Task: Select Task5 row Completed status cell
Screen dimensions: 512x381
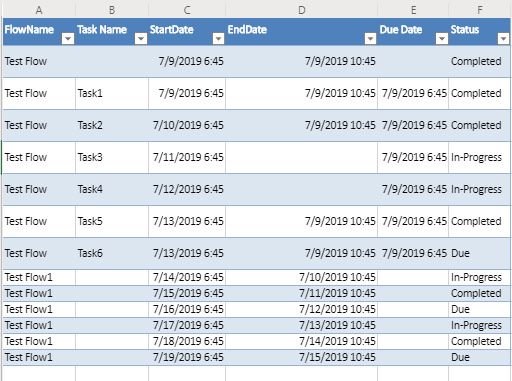Action: (x=479, y=221)
